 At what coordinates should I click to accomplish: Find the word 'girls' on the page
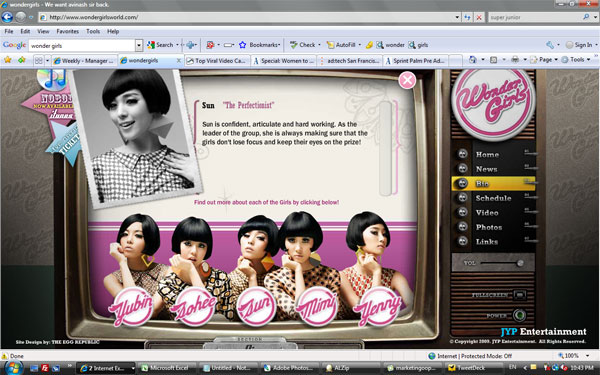(x=418, y=45)
